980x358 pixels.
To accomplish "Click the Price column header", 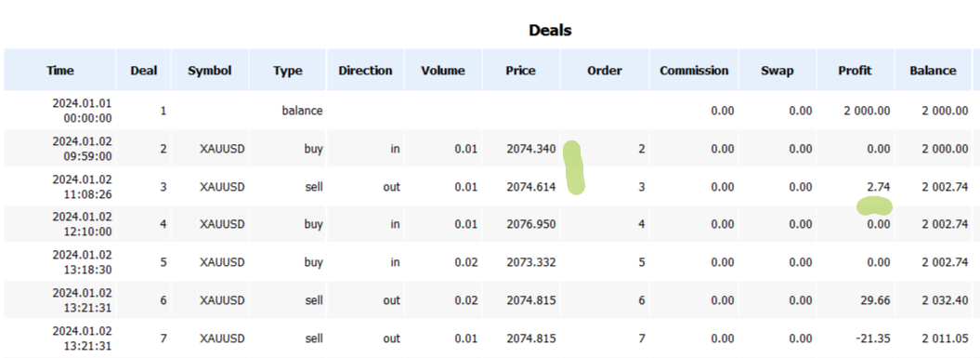I will 520,70.
